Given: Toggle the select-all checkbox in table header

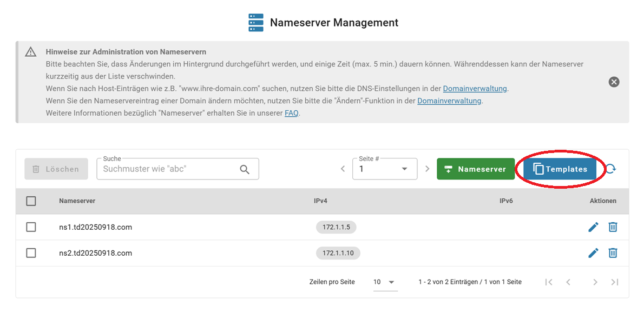Looking at the screenshot, I should pos(31,201).
